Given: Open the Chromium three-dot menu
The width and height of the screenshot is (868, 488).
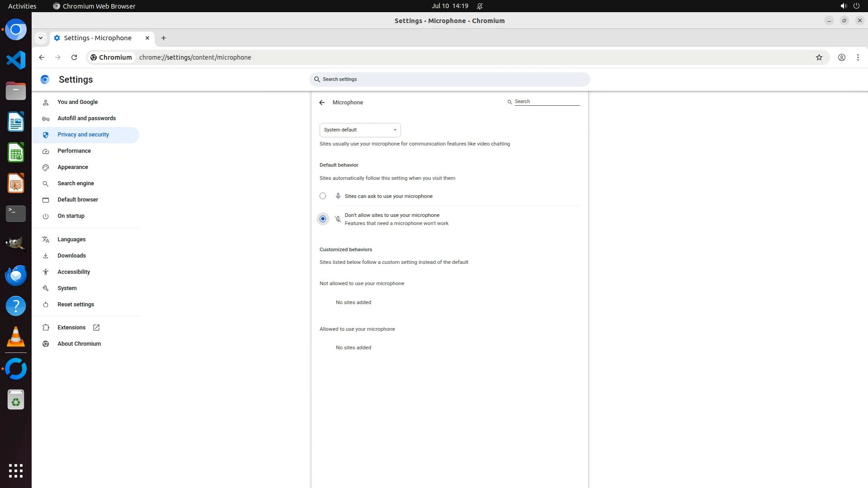Looking at the screenshot, I should pyautogui.click(x=858, y=57).
